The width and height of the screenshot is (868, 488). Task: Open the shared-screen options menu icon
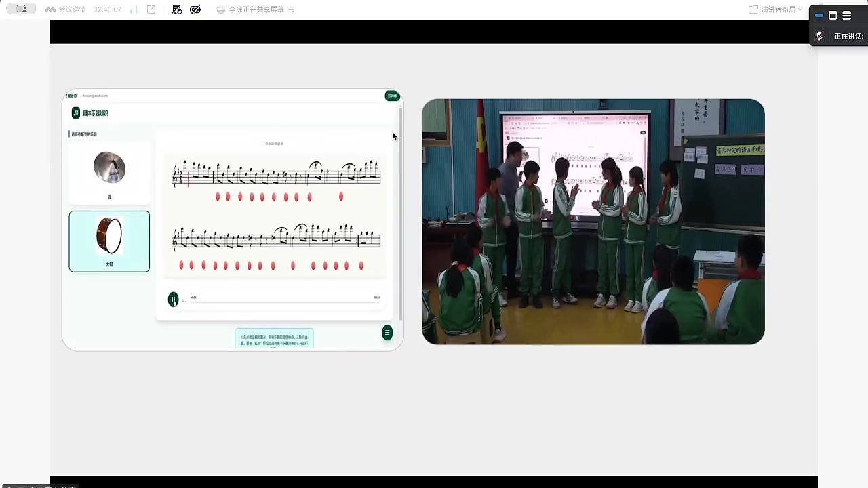pyautogui.click(x=291, y=9)
